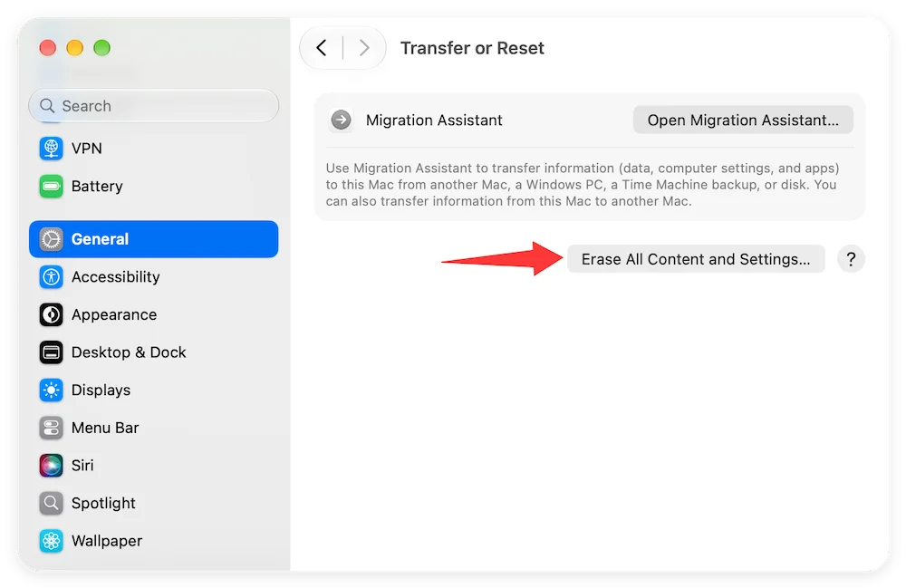Click the Spotlight magnifier icon
This screenshot has width=906, height=588.
(51, 503)
